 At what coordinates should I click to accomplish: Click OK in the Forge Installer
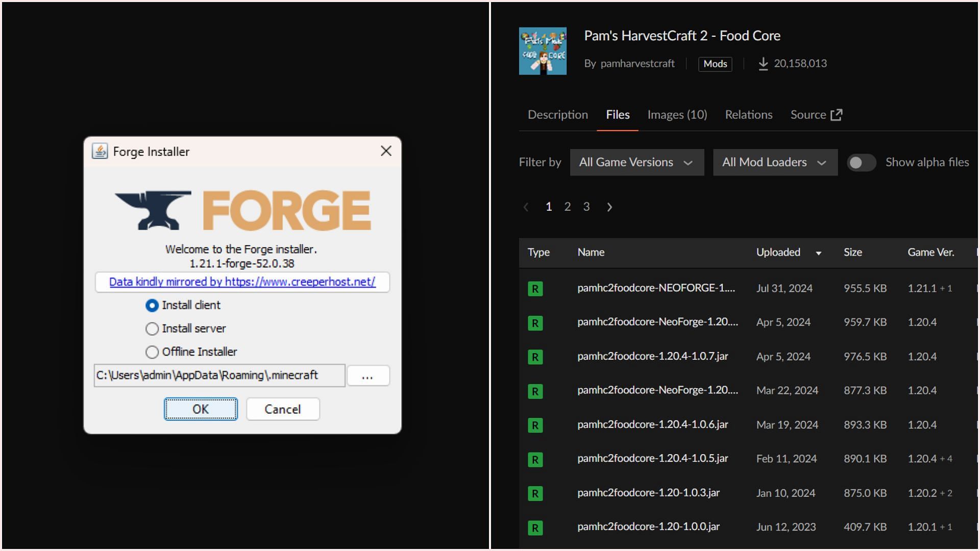(x=201, y=409)
